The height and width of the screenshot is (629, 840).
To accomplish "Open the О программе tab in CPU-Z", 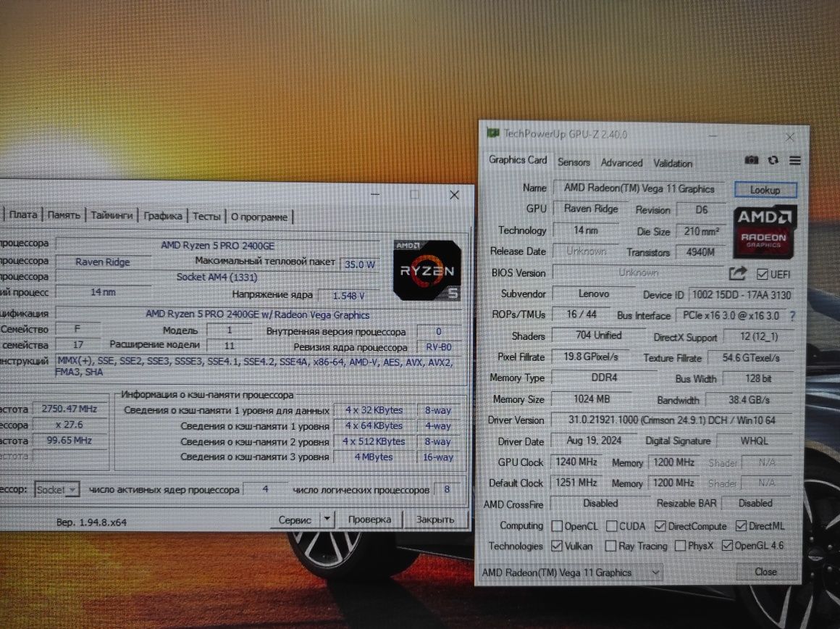I will (x=259, y=217).
